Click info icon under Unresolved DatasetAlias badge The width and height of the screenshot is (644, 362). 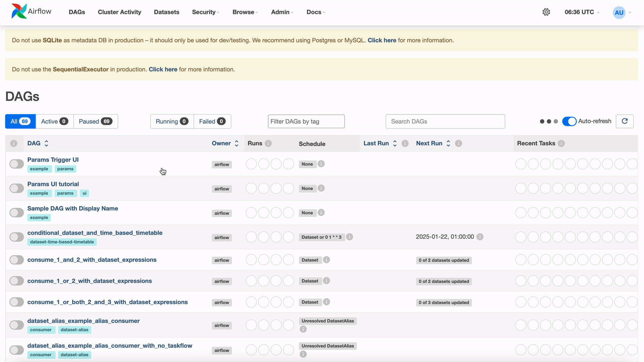coord(303,329)
